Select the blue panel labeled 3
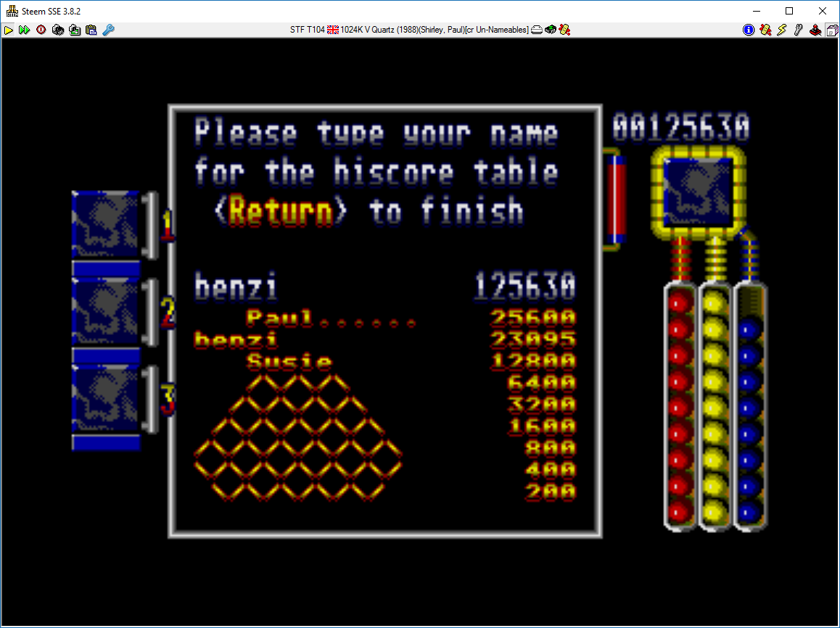 click(106, 398)
